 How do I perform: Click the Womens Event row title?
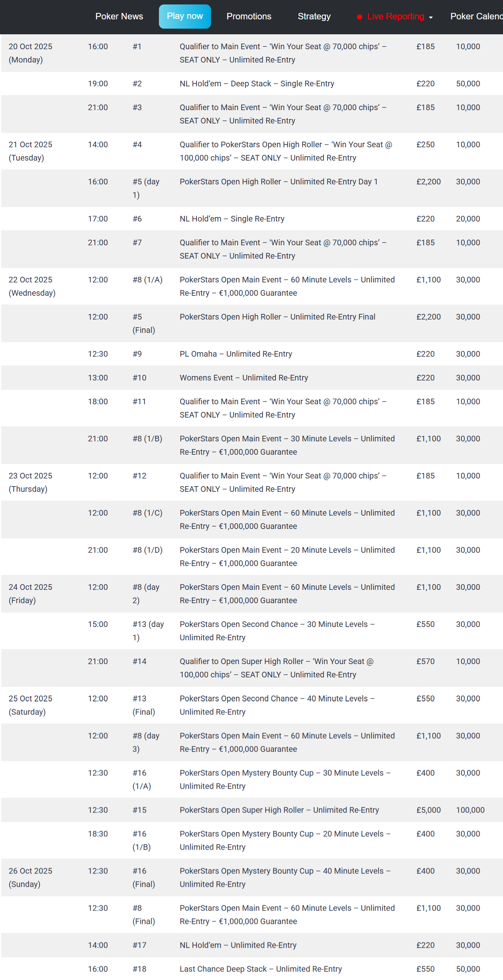click(244, 378)
